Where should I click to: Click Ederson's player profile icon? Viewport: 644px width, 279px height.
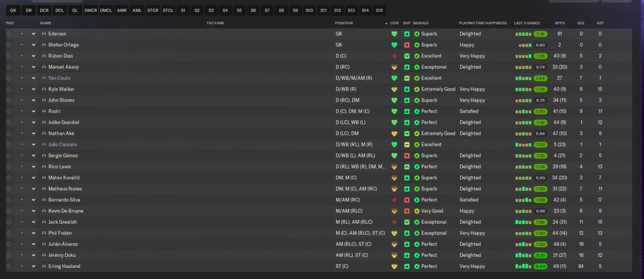(x=44, y=34)
